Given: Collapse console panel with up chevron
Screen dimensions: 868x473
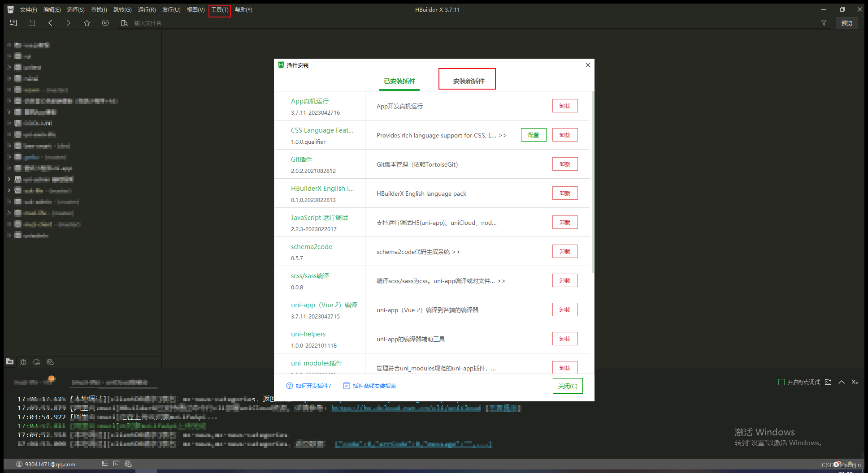Looking at the screenshot, I should tap(842, 382).
